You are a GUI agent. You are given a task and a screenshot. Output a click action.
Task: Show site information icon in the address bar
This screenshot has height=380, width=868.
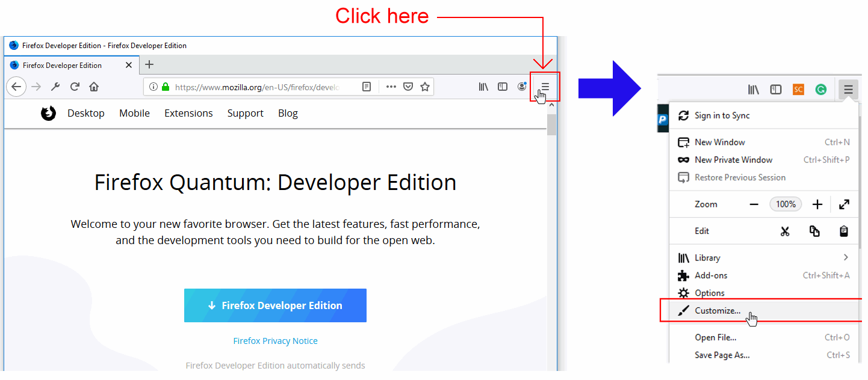coord(153,87)
